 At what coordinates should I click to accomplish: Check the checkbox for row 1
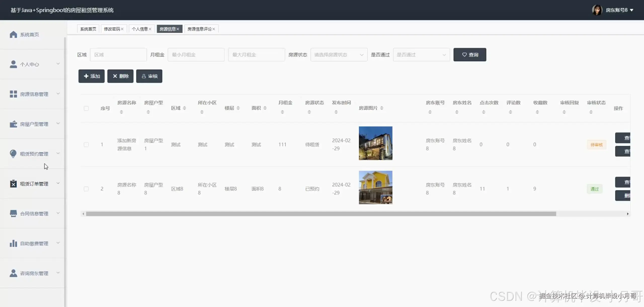86,145
